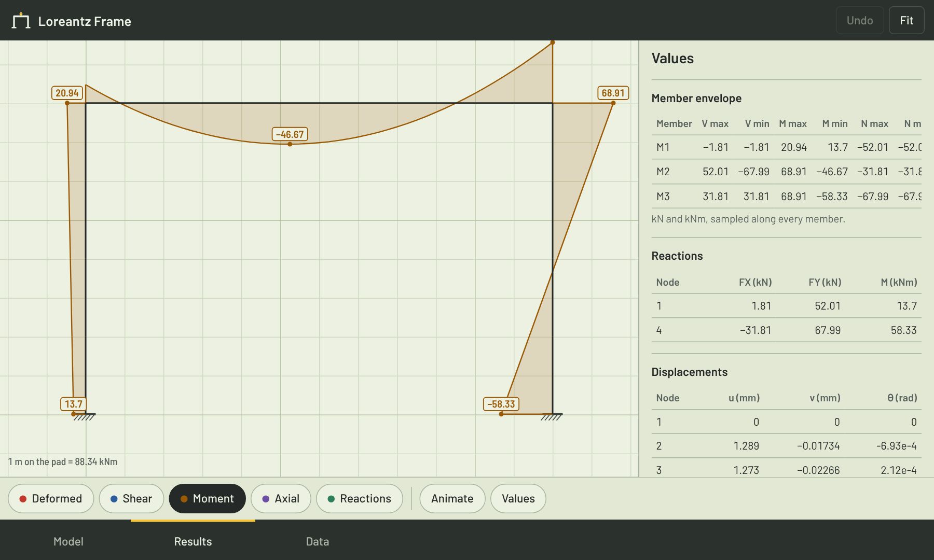Click the Animate button
This screenshot has width=934, height=560.
(452, 499)
